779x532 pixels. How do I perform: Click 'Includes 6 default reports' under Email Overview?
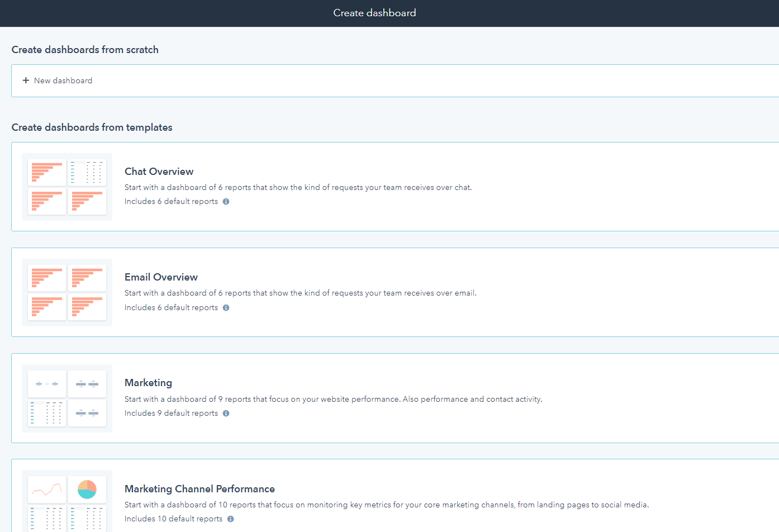click(171, 308)
